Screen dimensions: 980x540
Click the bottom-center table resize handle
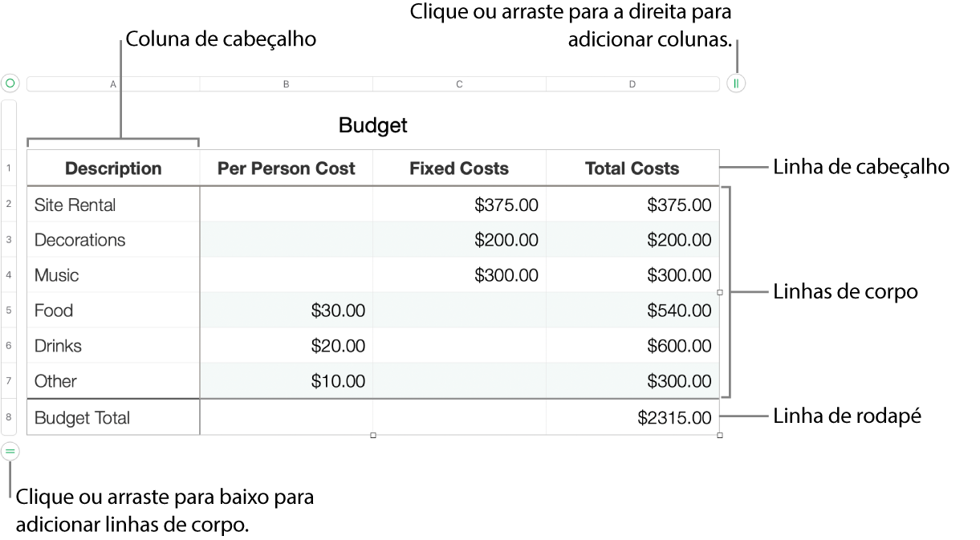click(x=373, y=435)
